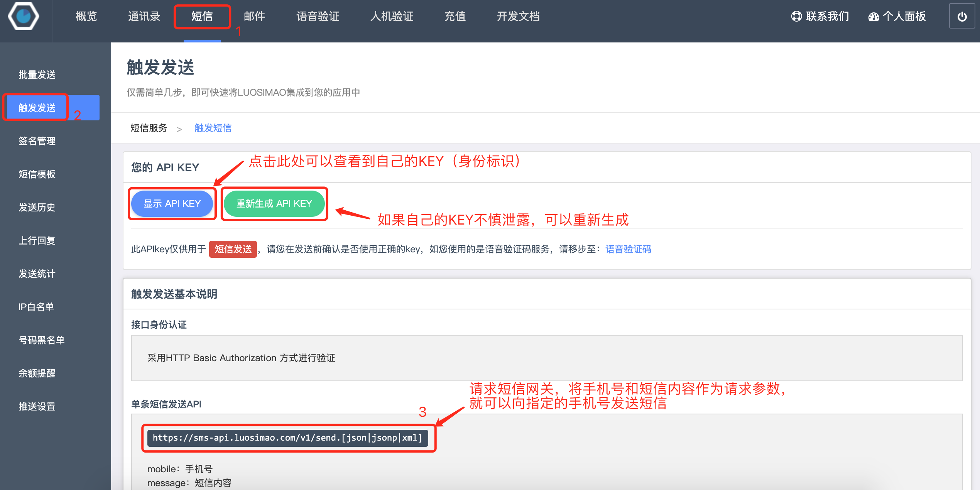Go to 开发文档 in top menu
Viewport: 980px width, 490px height.
click(x=518, y=17)
